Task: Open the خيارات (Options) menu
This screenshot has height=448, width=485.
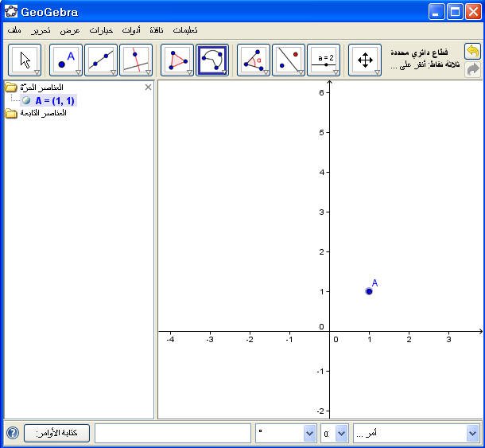Action: (x=101, y=30)
